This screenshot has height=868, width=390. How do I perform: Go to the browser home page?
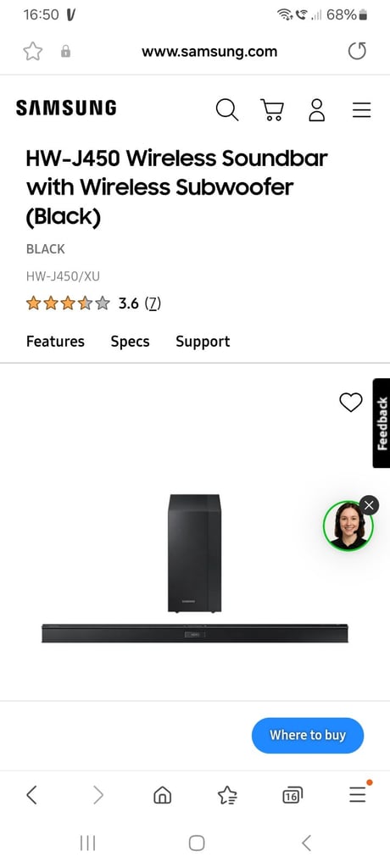[162, 795]
